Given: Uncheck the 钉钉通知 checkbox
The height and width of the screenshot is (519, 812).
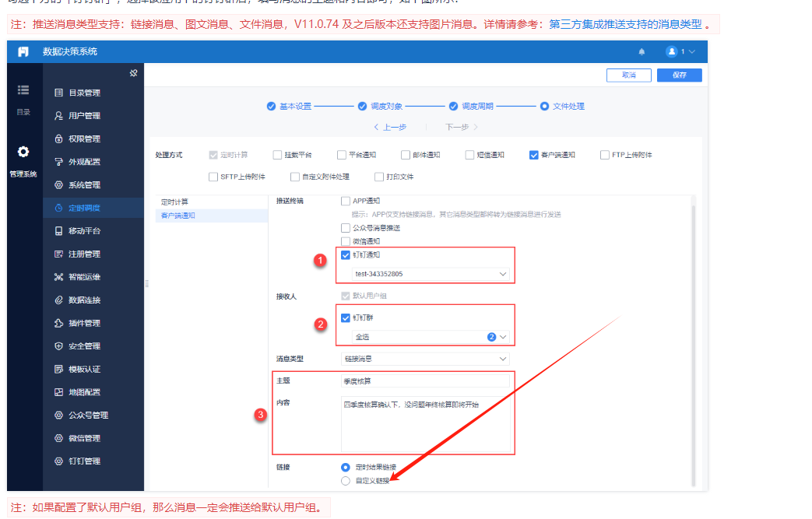Looking at the screenshot, I should tap(346, 254).
